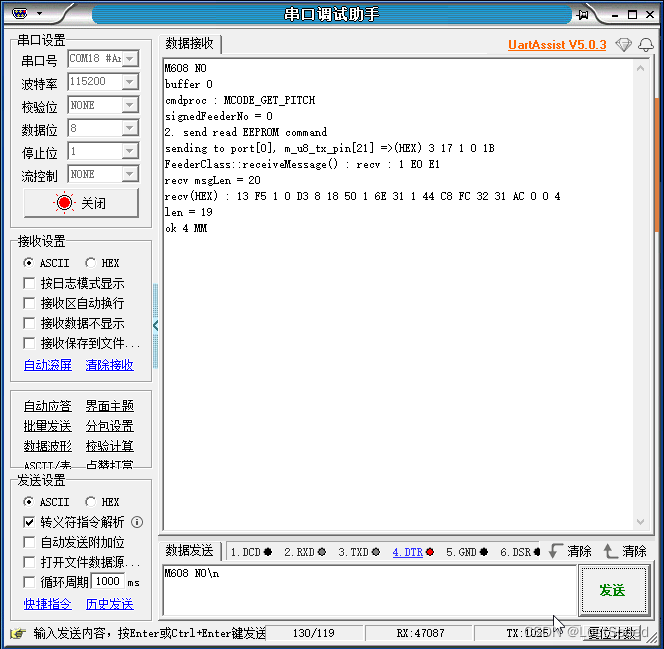
Task: Enable 循环周期 checkbox
Action: click(x=29, y=583)
